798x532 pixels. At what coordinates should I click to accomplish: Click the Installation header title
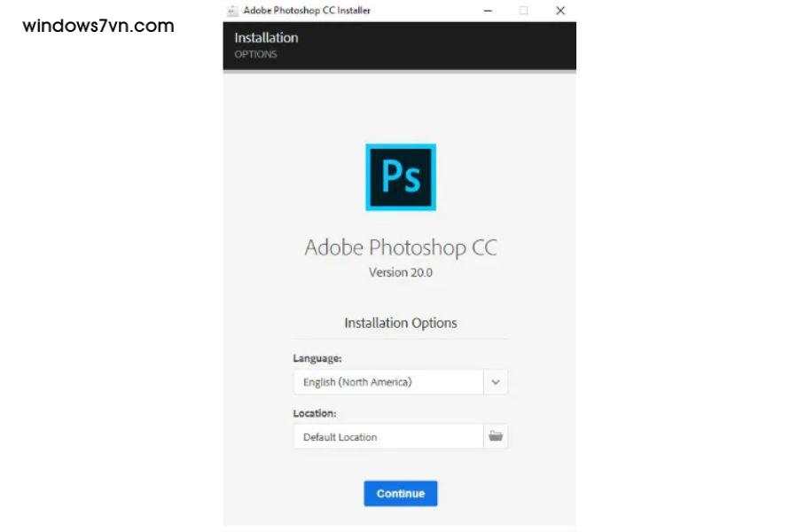coord(266,37)
